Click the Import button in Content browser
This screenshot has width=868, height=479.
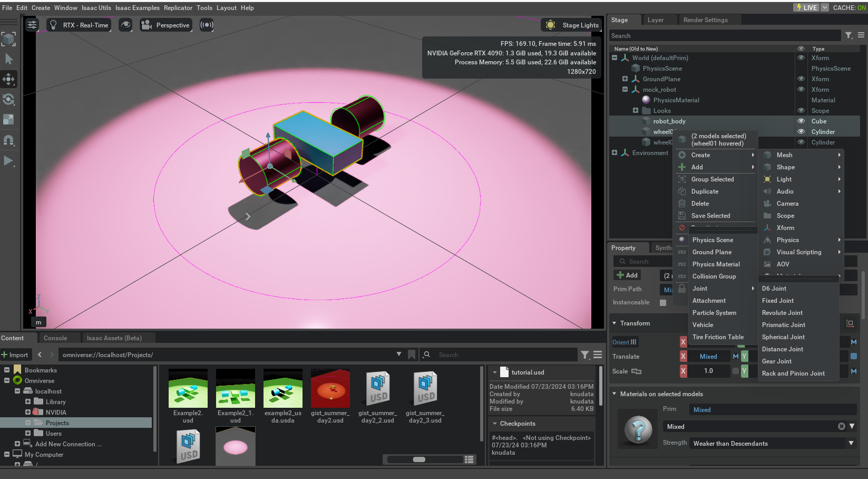coord(15,355)
